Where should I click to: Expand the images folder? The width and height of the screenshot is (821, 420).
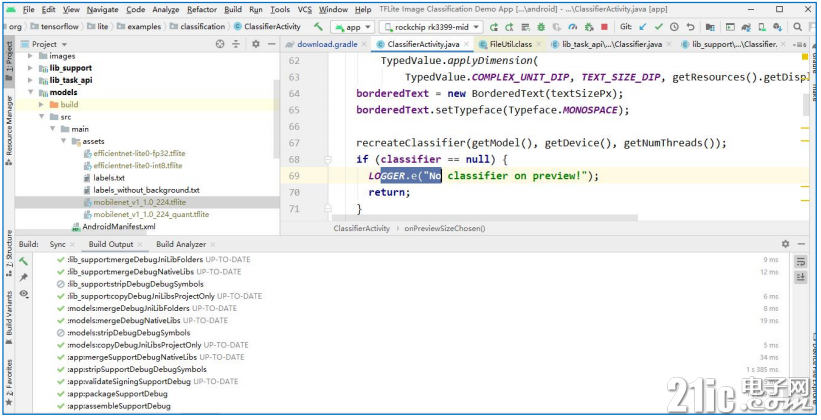coord(30,56)
